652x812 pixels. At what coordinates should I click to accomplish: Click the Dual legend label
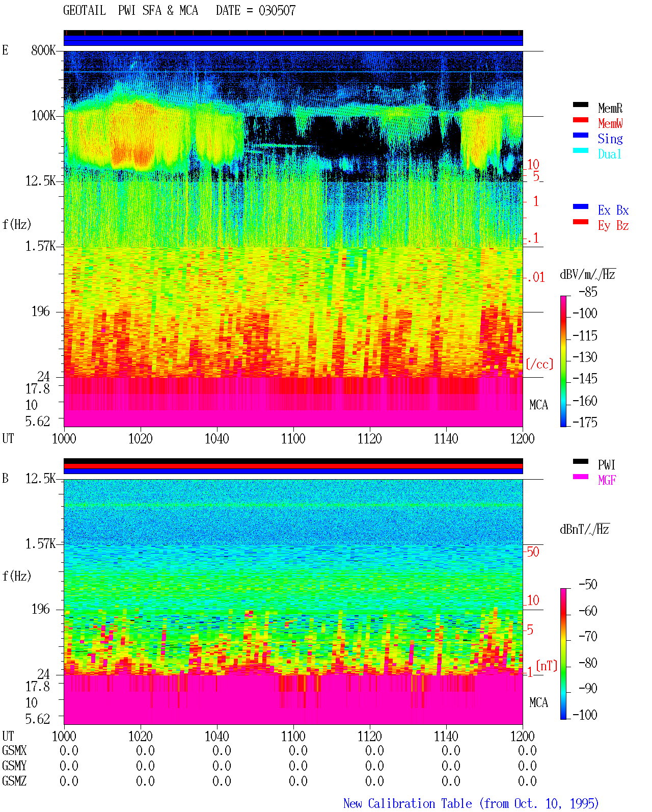(610, 154)
